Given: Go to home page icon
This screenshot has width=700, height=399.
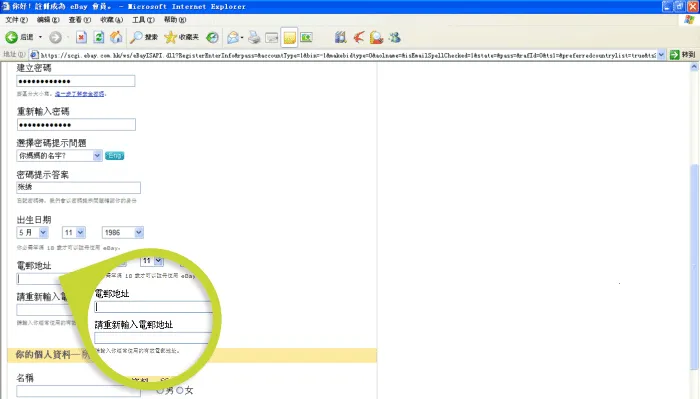Looking at the screenshot, I should (x=116, y=37).
